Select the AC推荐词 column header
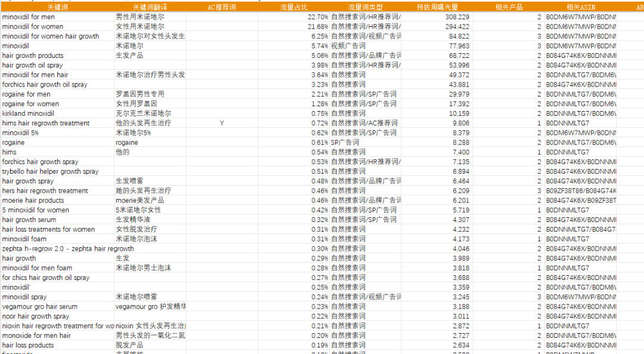 (222, 7)
